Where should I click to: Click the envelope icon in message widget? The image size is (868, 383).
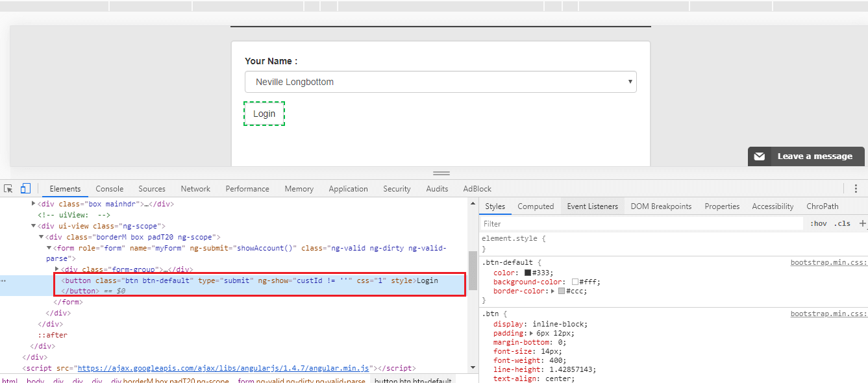pos(759,156)
